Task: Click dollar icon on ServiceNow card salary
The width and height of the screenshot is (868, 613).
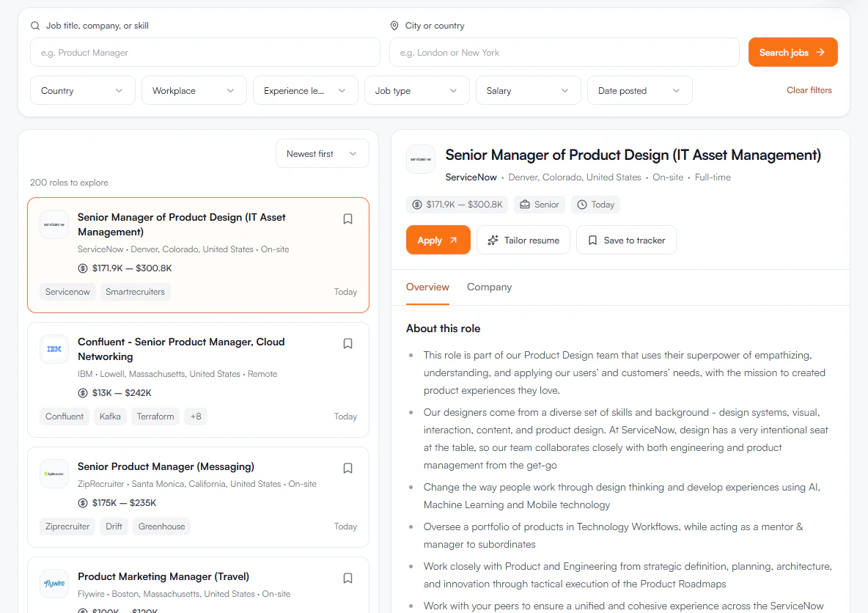Action: pos(83,268)
